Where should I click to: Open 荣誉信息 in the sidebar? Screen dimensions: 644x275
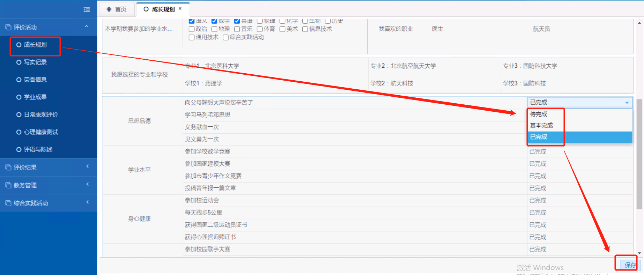pyautogui.click(x=35, y=80)
